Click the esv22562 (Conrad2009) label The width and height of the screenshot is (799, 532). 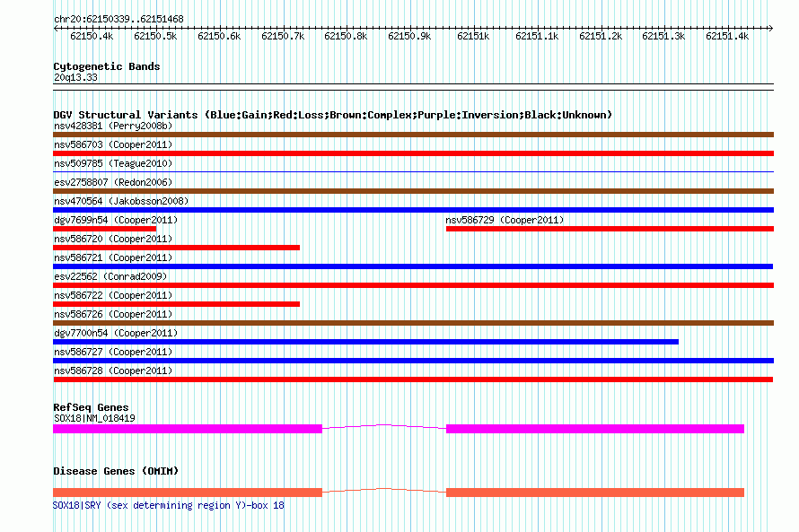click(x=110, y=276)
